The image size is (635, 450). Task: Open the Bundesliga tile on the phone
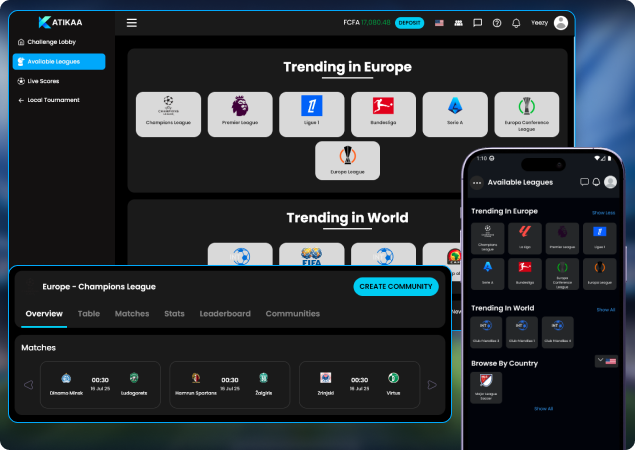(x=525, y=274)
